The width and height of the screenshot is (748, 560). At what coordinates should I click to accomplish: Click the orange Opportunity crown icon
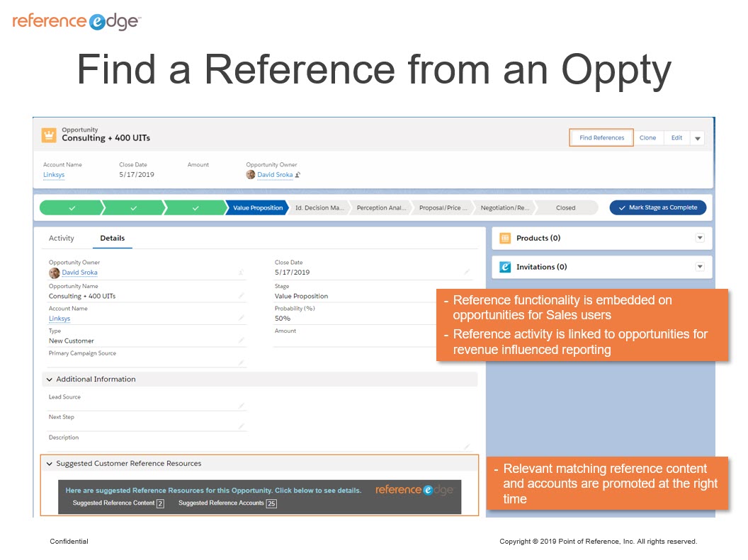coord(49,135)
